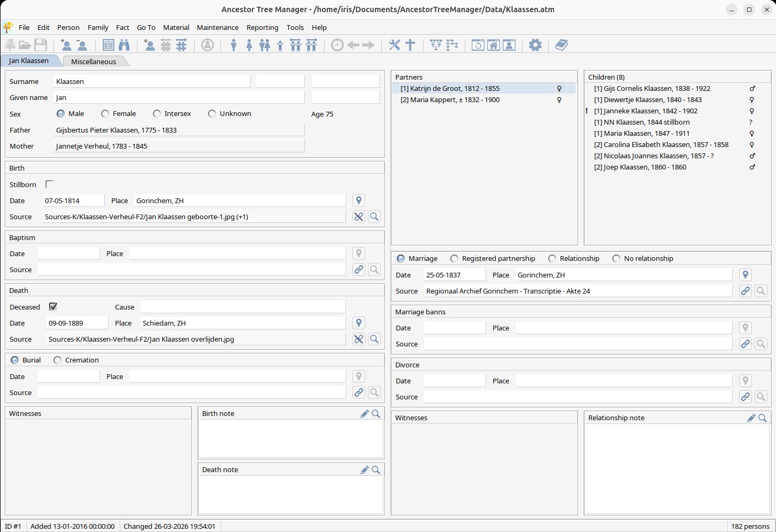View death source with magnifier icon
776x532 pixels.
374,339
